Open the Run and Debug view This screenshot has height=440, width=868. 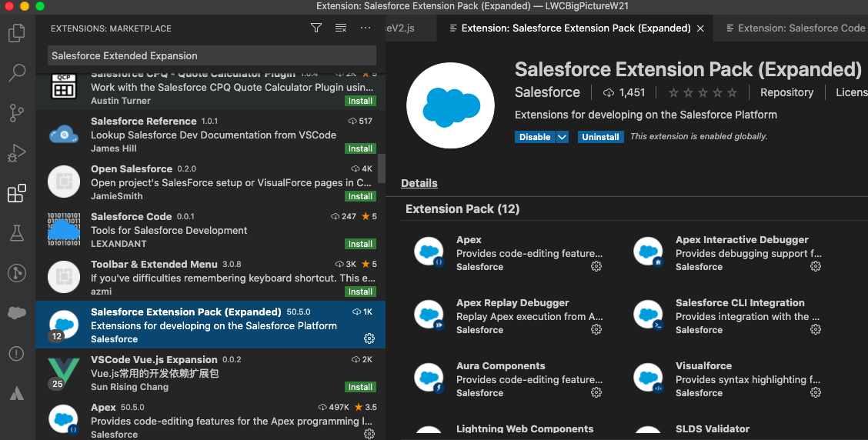pyautogui.click(x=16, y=153)
